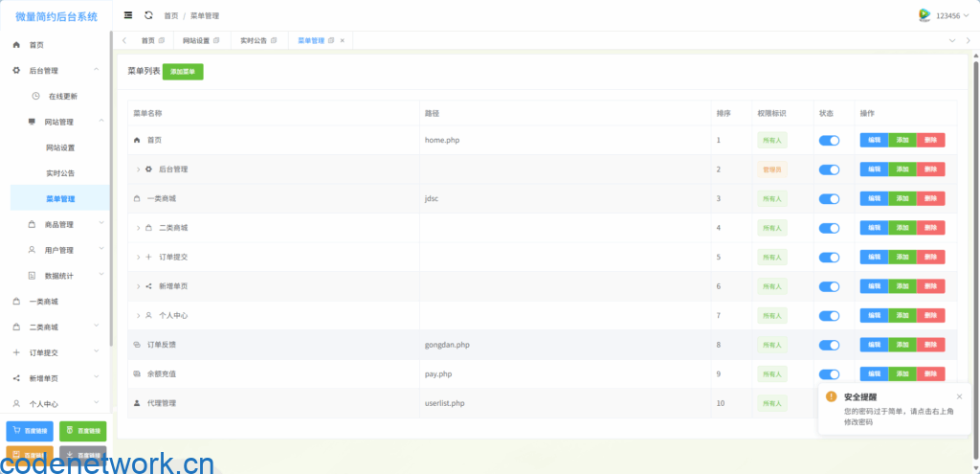Click the main content vertical scrollbar
The height and width of the screenshot is (474, 980).
(976, 239)
